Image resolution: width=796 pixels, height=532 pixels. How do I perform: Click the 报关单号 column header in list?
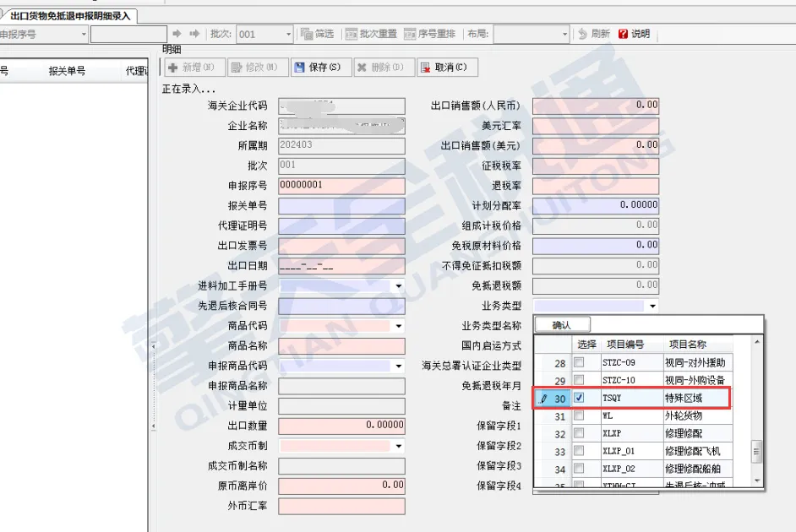(x=67, y=71)
